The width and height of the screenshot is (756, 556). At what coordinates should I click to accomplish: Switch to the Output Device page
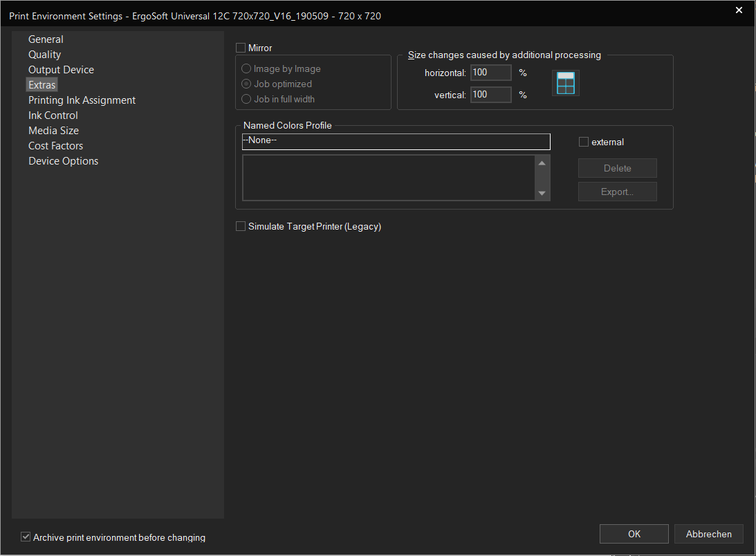[62, 70]
